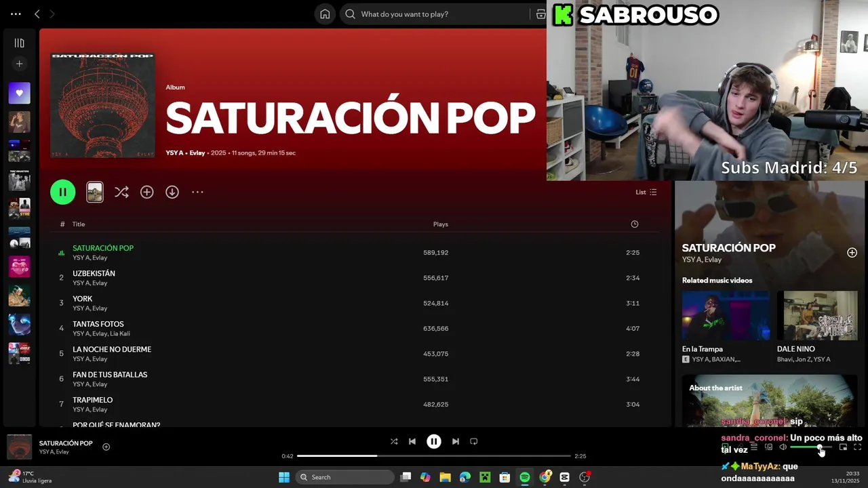Open the queue icon in player bar
Viewport: 868px width, 488px height.
[x=753, y=447]
